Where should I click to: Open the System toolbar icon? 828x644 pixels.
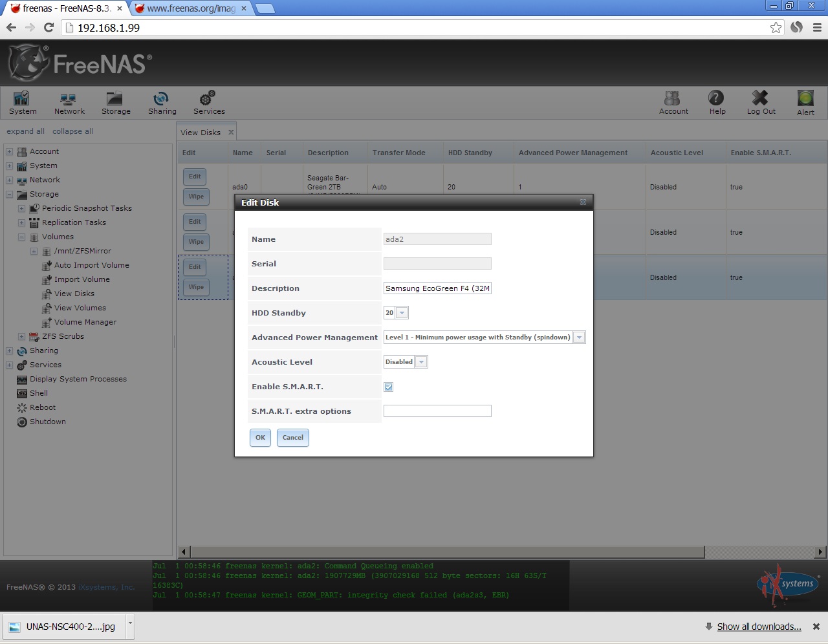[x=21, y=102]
